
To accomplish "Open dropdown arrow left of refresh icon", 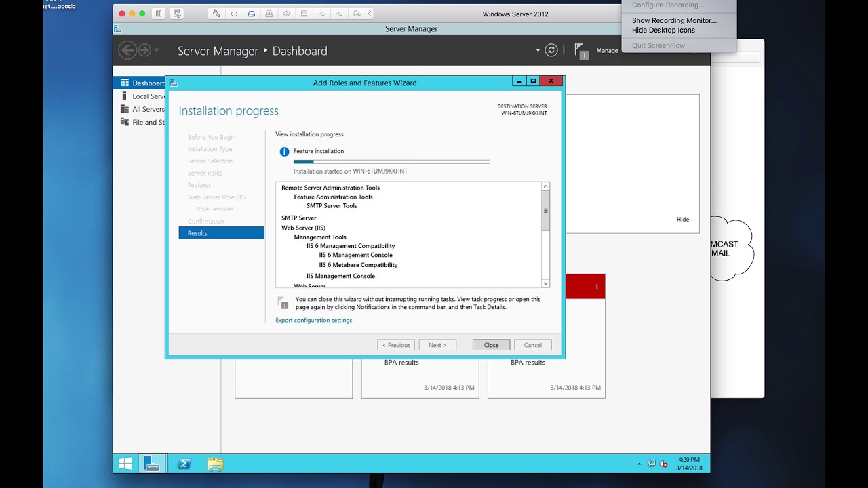I will click(x=538, y=51).
